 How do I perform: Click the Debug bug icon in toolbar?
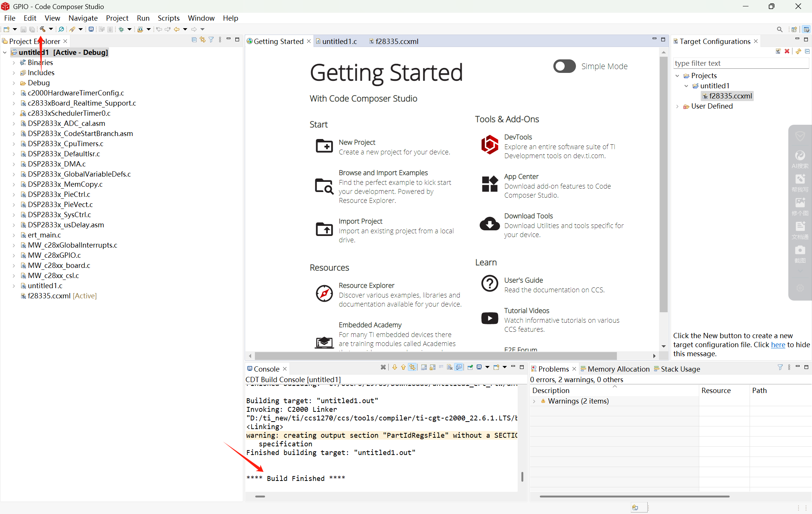tap(121, 29)
